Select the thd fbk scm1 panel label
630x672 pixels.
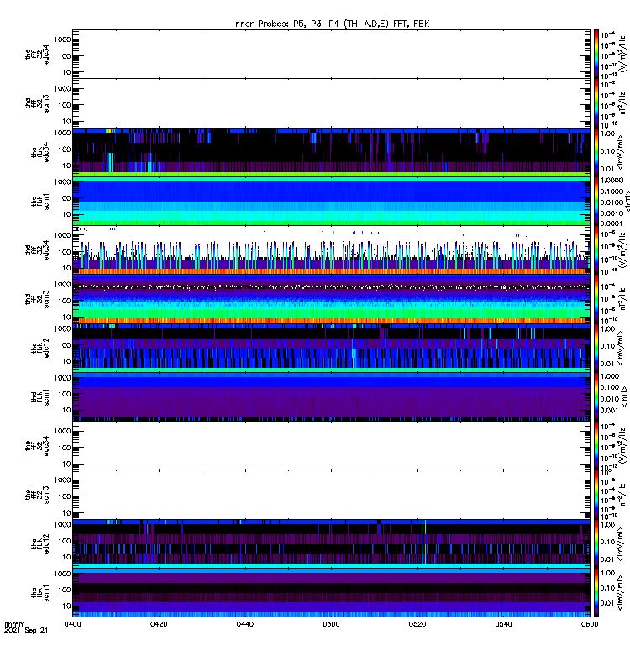[40, 397]
